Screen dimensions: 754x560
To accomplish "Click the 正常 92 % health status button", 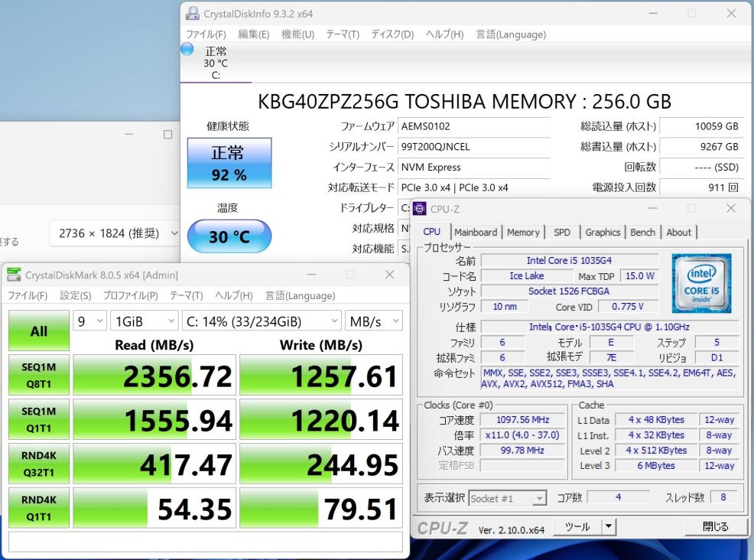I will coord(229,163).
